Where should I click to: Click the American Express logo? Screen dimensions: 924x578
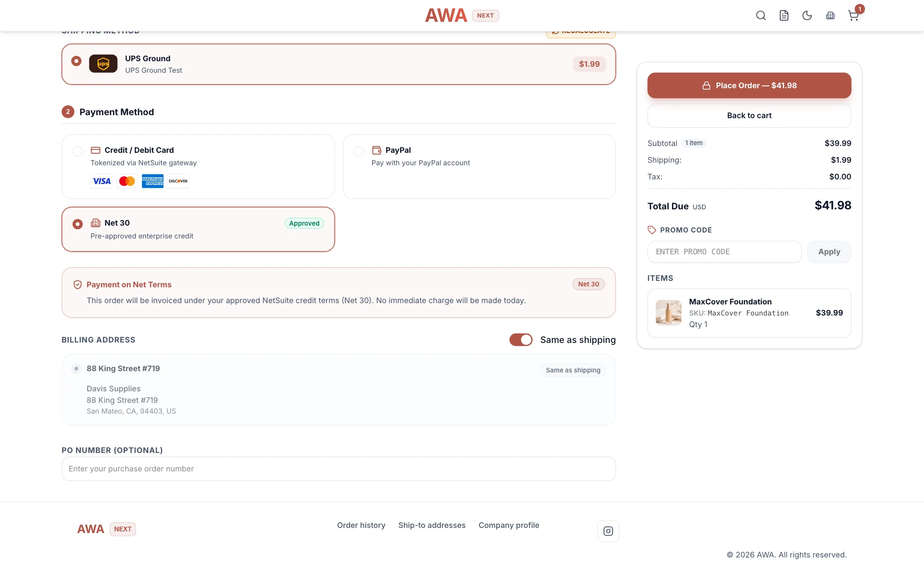coord(153,181)
